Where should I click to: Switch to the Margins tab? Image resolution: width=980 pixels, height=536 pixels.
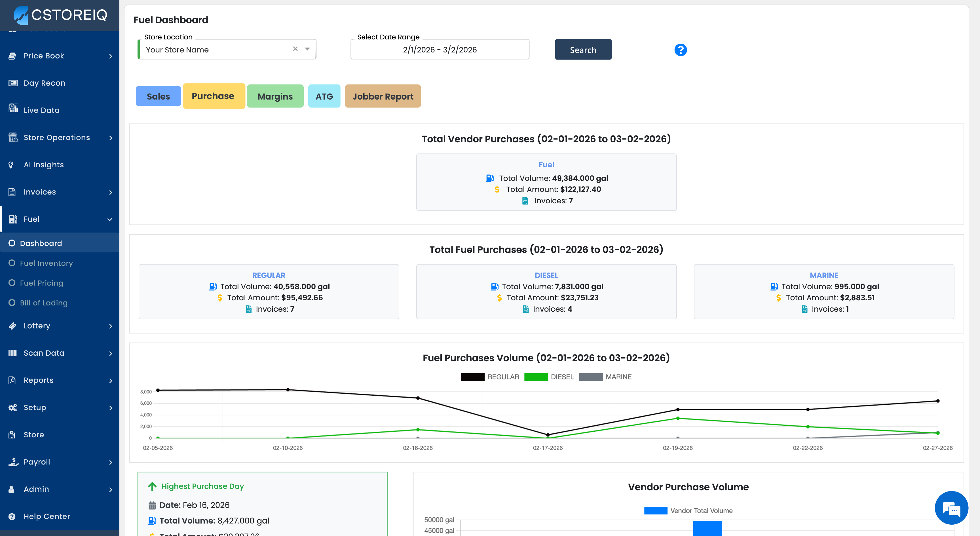275,96
